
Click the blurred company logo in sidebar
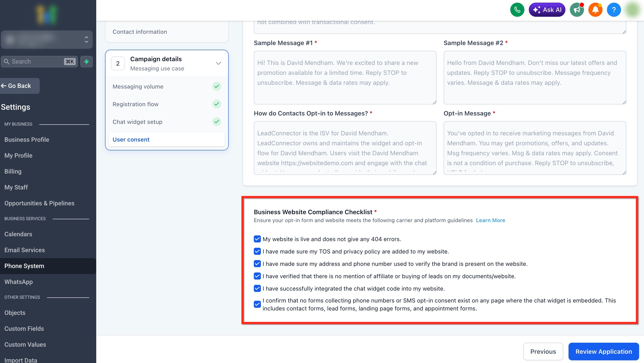pyautogui.click(x=47, y=15)
